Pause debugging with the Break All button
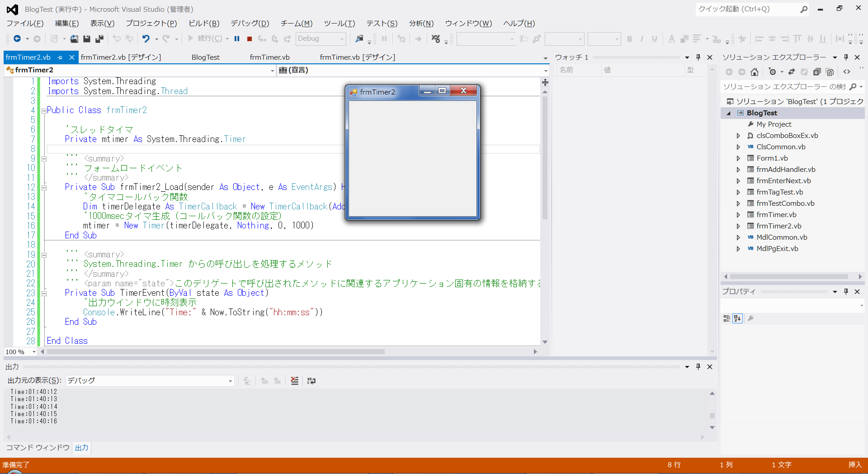 click(237, 39)
